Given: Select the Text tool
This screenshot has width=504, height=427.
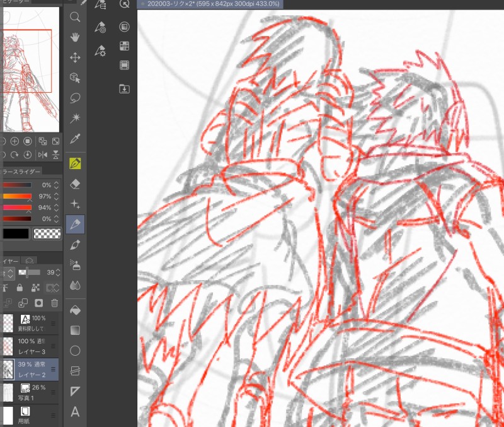Looking at the screenshot, I should click(x=75, y=412).
